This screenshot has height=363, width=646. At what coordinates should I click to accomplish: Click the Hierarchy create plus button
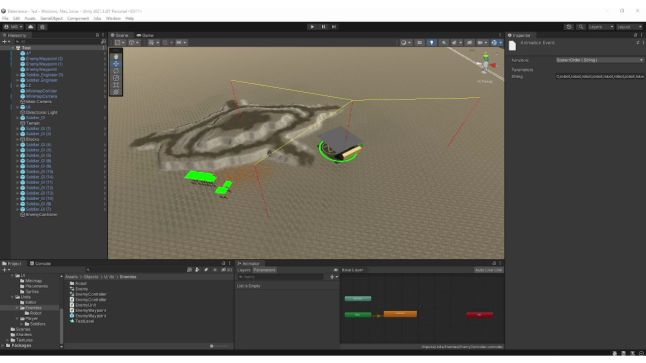coord(6,42)
